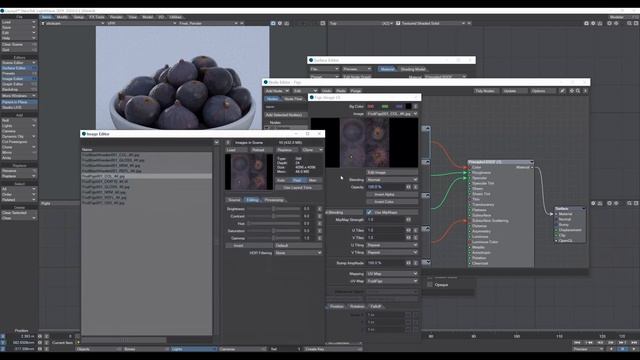Open the Mapping dropdown in node panel
This screenshot has width=640, height=360.
coord(392,273)
